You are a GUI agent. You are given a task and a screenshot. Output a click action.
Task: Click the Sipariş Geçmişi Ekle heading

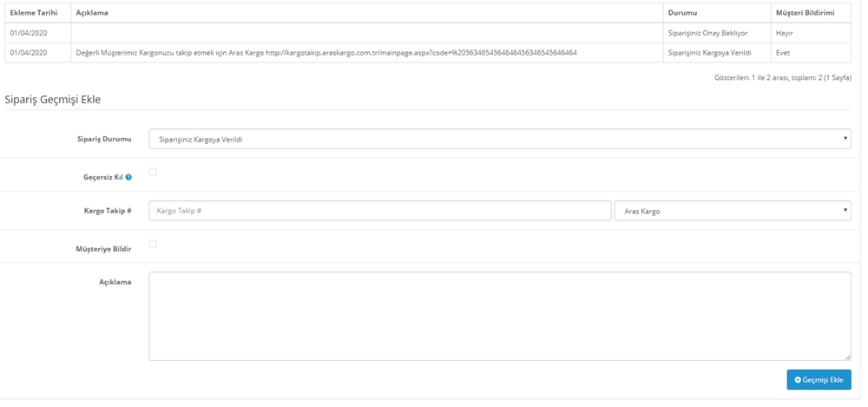click(x=53, y=100)
